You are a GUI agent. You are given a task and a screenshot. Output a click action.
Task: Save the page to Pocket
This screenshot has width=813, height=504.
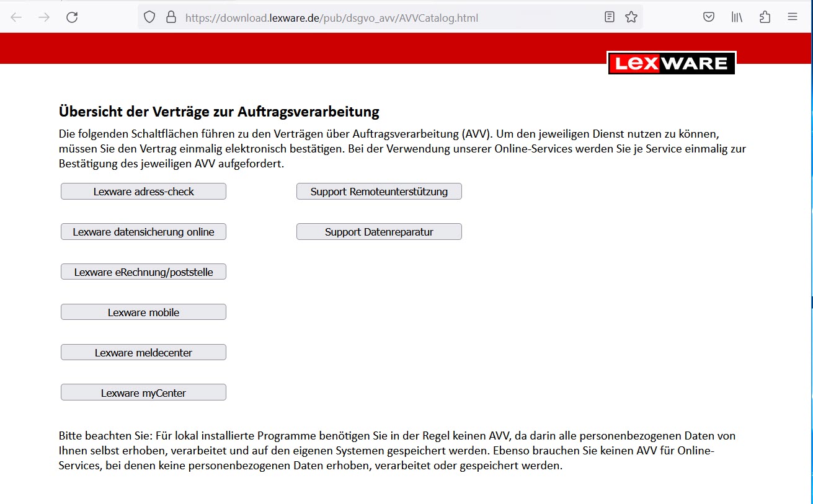click(708, 17)
